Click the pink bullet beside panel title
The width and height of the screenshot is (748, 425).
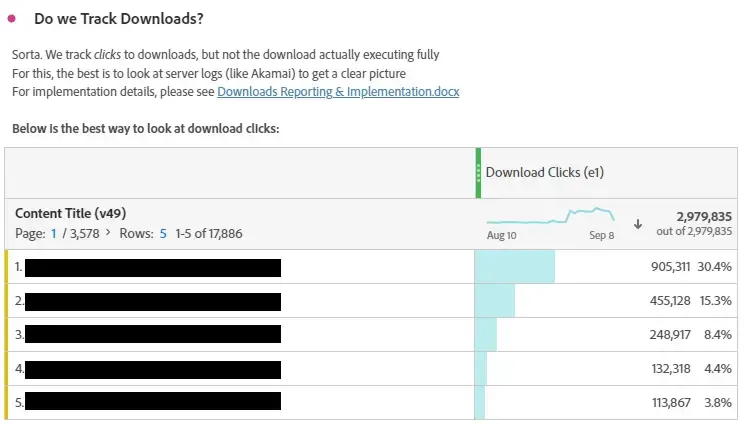(12, 19)
